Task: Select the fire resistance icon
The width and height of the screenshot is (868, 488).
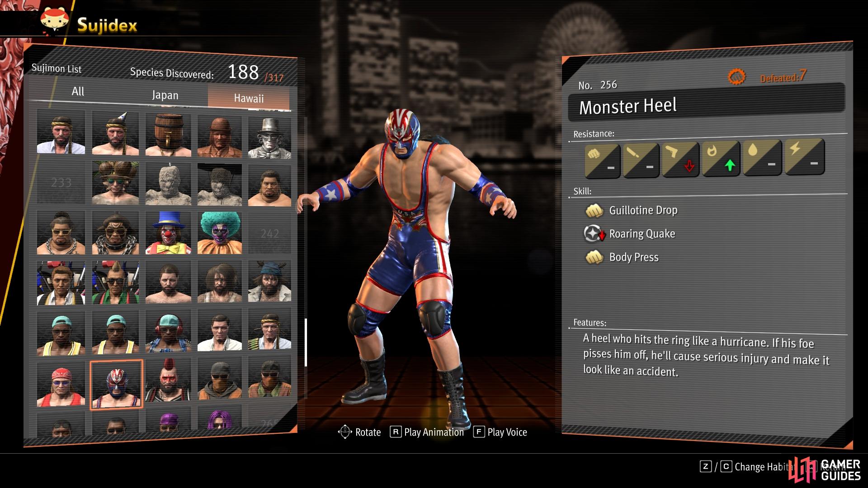Action: [721, 158]
